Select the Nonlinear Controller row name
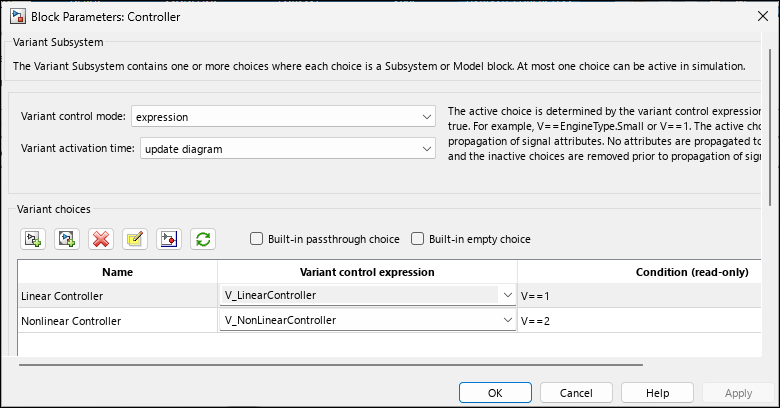This screenshot has height=408, width=780. click(x=71, y=321)
